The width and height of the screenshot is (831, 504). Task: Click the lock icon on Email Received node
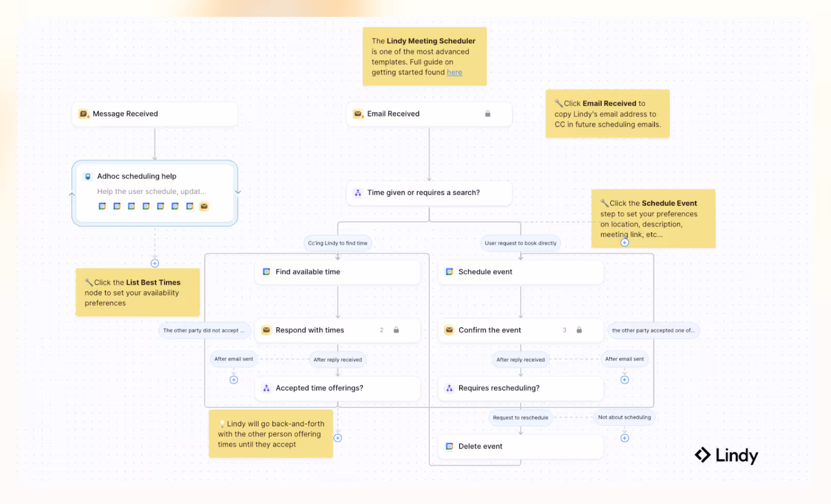click(x=488, y=114)
